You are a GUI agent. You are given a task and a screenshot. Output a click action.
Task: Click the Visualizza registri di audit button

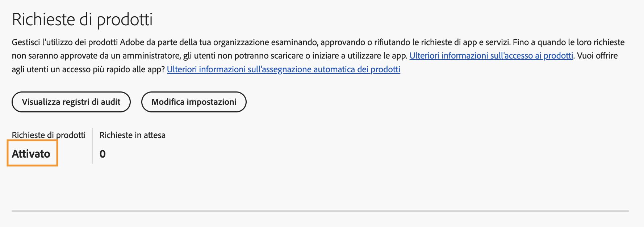click(71, 102)
